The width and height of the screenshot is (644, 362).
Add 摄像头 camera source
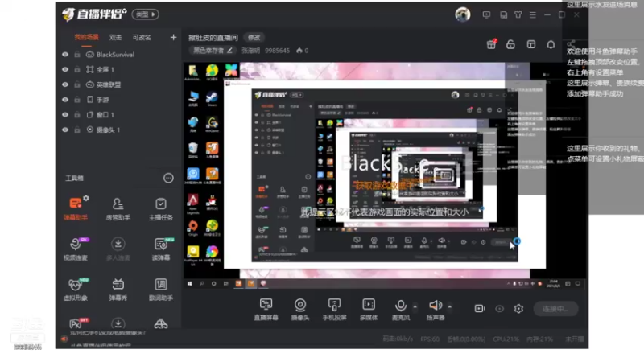click(300, 309)
